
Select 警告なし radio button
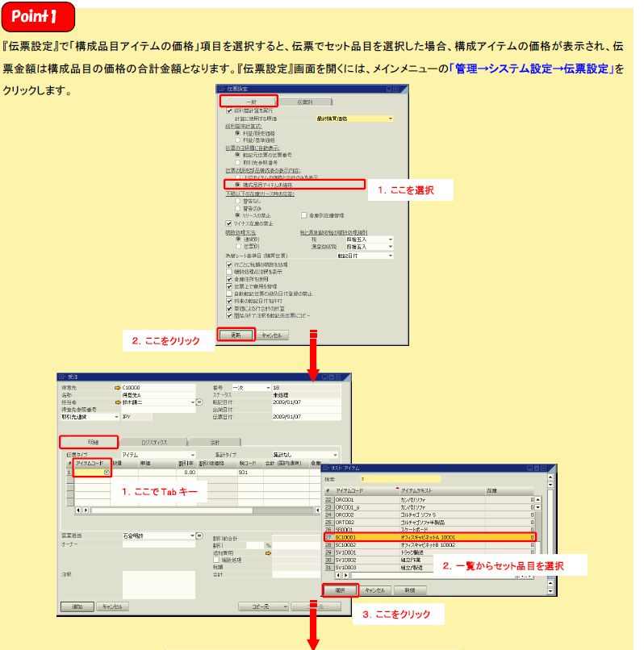238,201
